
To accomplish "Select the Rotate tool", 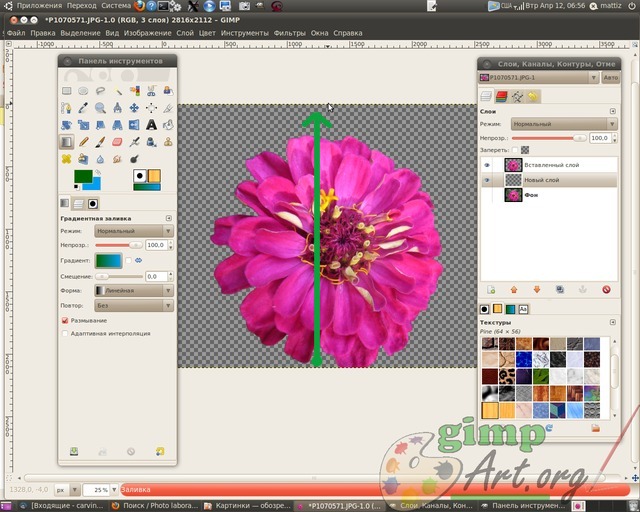I will (67, 125).
